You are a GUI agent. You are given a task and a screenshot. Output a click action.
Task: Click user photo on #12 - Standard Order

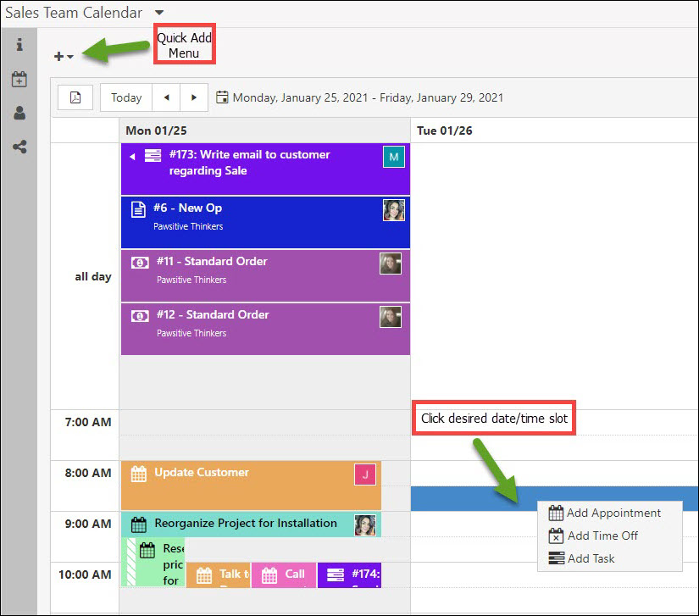391,317
